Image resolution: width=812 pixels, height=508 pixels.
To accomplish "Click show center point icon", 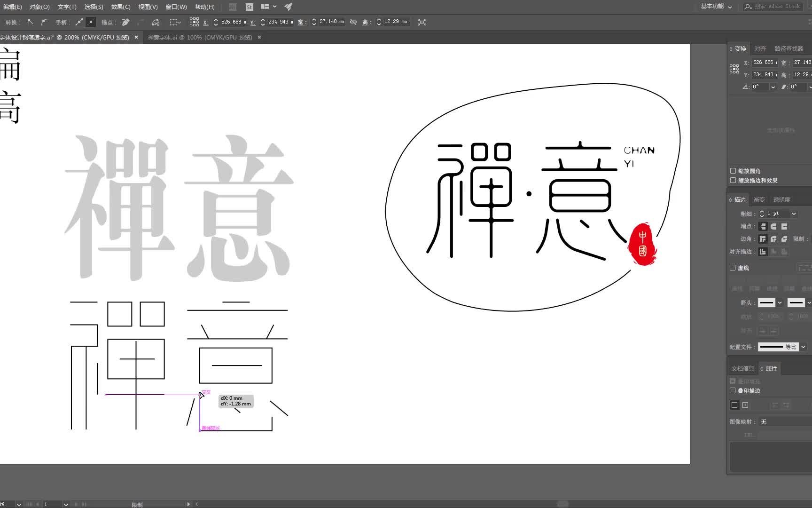I will (745, 405).
